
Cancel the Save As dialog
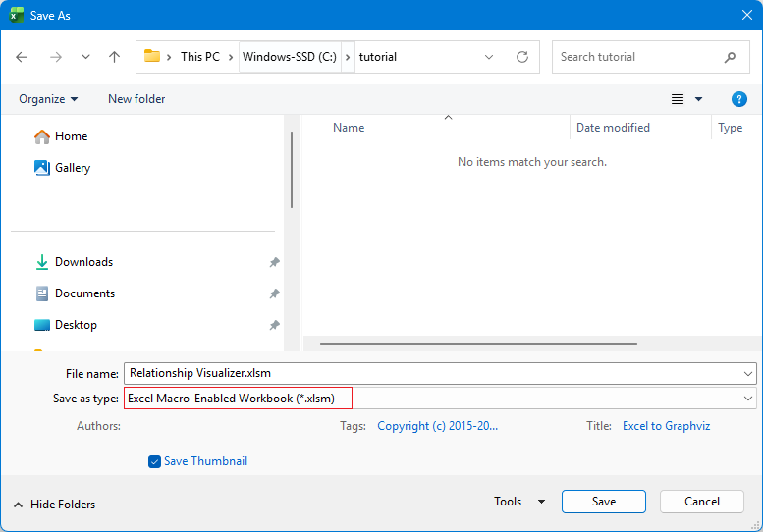(x=701, y=502)
